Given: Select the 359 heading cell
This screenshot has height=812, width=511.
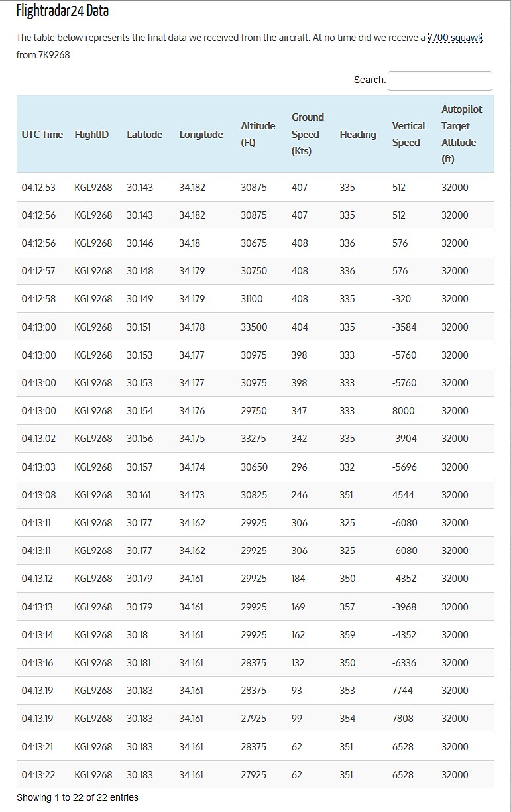Looking at the screenshot, I should click(347, 635).
